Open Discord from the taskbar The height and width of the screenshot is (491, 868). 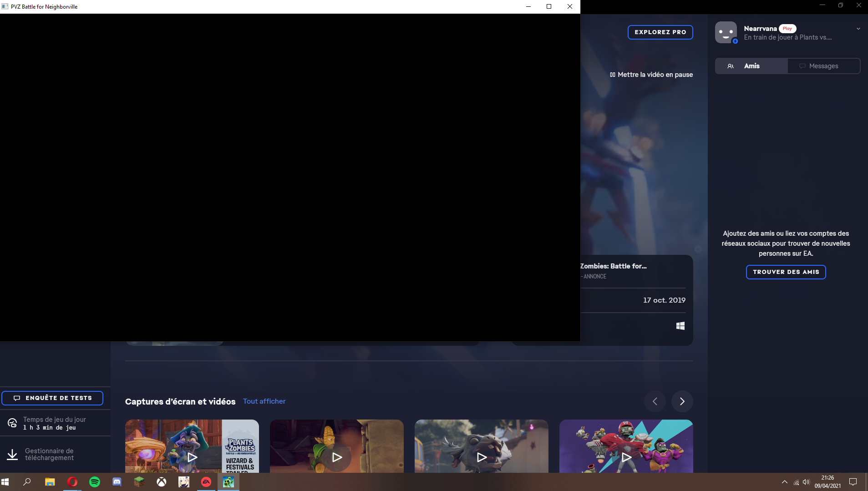(x=117, y=482)
